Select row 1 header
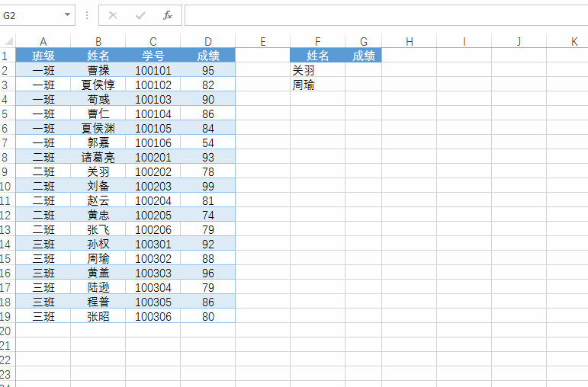The image size is (588, 387). [x=8, y=56]
